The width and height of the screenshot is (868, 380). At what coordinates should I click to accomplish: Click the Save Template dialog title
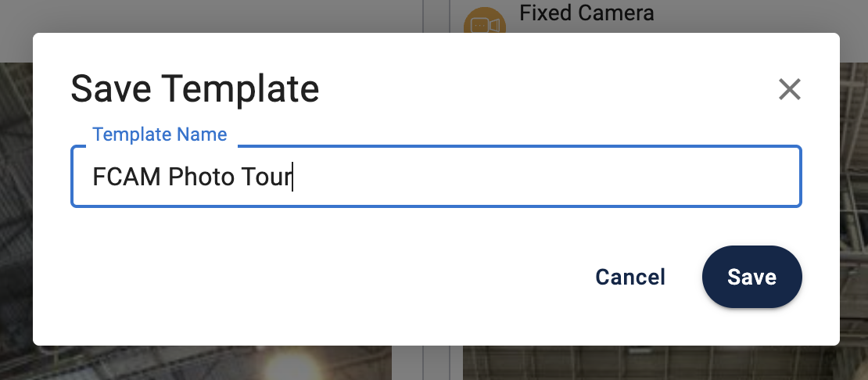point(195,88)
